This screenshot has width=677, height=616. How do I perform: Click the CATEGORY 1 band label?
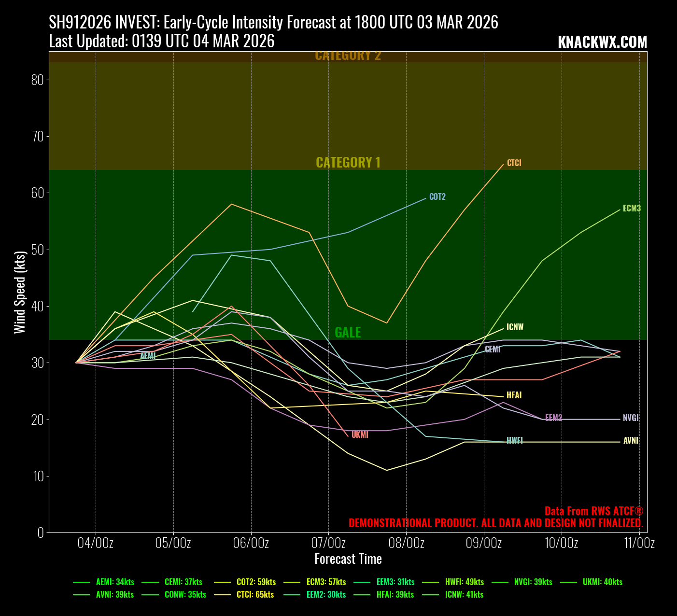[348, 163]
